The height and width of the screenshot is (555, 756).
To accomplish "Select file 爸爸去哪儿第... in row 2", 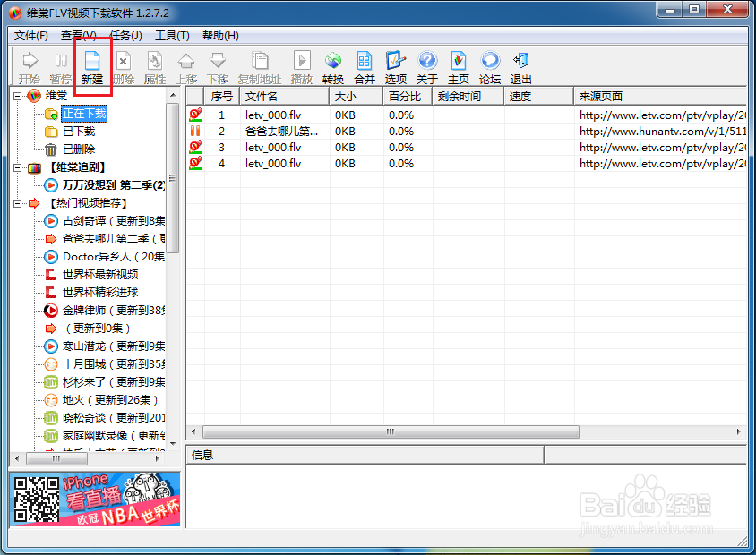I will [281, 131].
